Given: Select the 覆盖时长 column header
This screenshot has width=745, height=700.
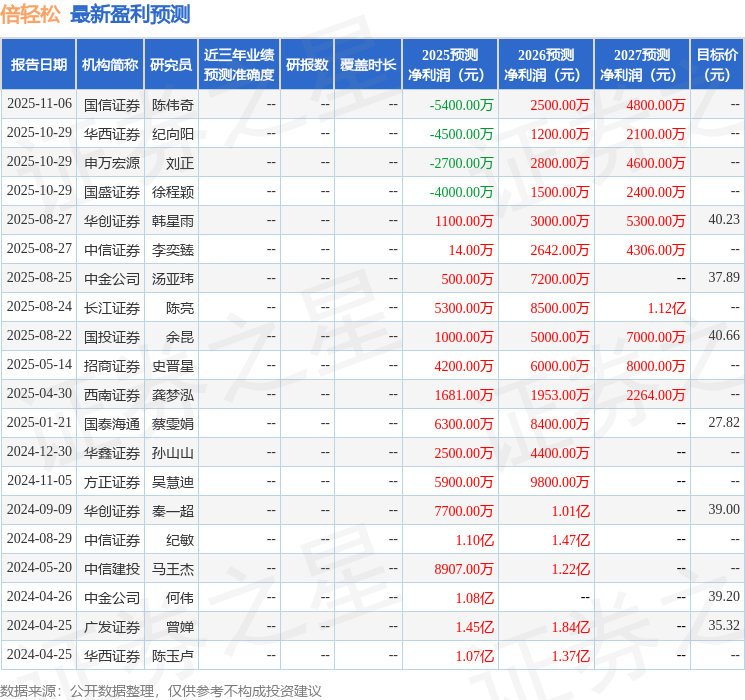Looking at the screenshot, I should pyautogui.click(x=367, y=65).
